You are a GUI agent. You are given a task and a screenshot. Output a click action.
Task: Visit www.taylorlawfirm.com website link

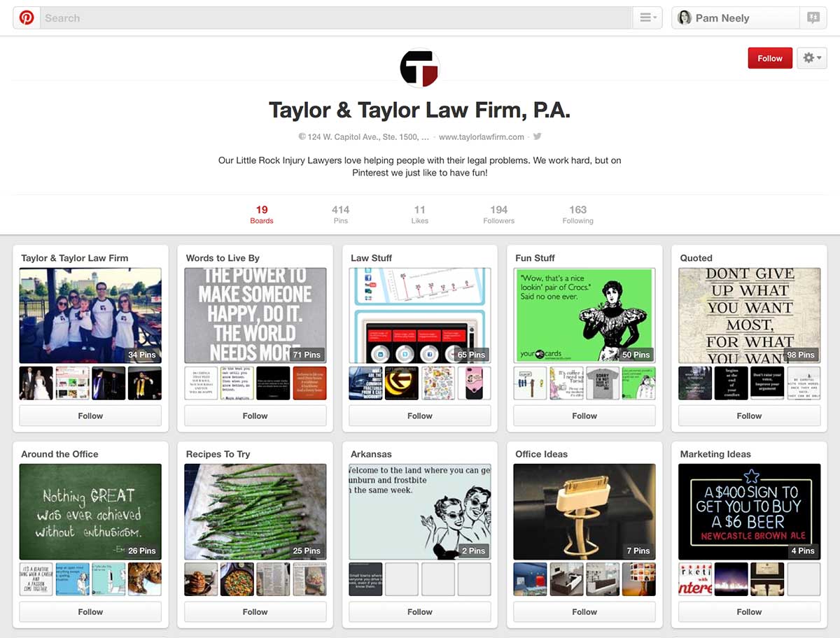(481, 137)
